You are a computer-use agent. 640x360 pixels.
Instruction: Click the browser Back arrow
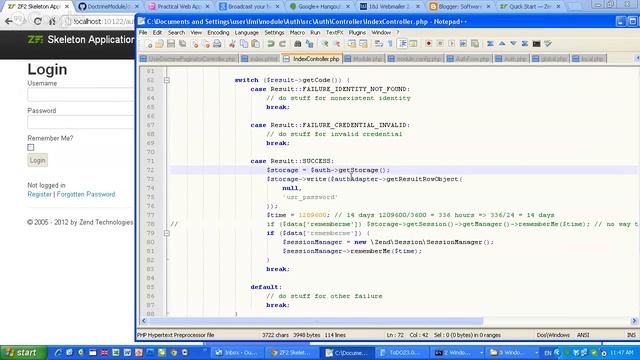pos(9,21)
